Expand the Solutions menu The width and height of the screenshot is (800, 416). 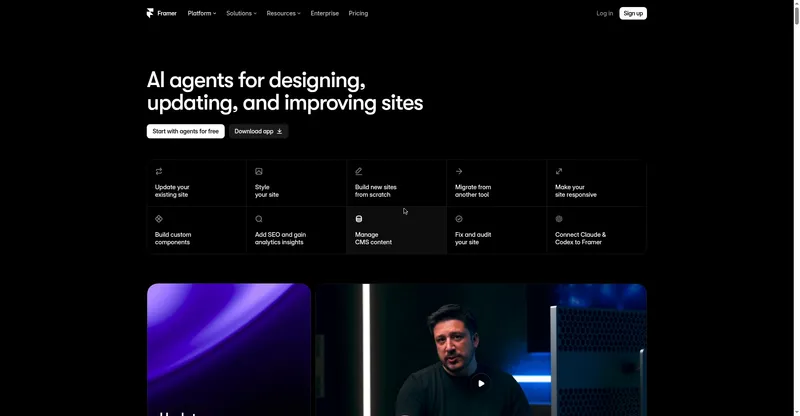click(241, 13)
